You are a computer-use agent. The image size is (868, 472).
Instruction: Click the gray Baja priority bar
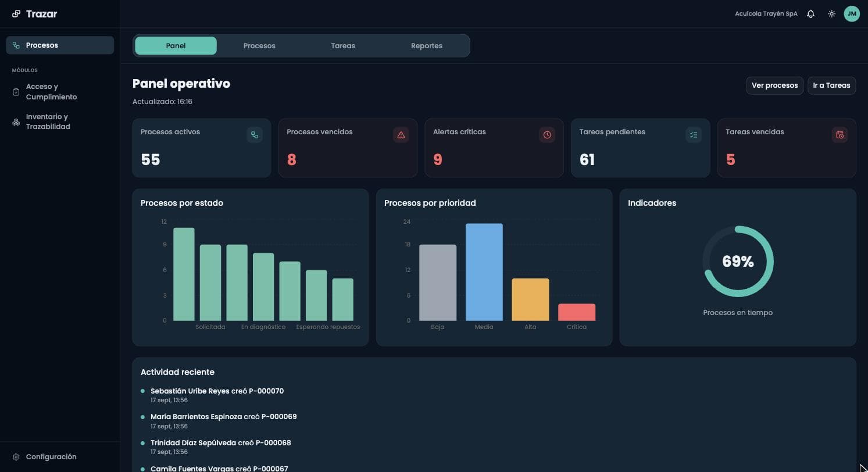click(x=438, y=283)
